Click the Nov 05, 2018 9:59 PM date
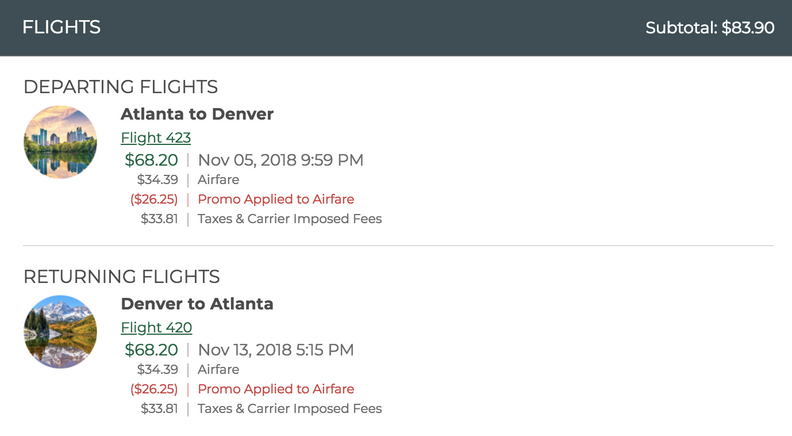Viewport: 792px width, 436px height. (x=280, y=160)
